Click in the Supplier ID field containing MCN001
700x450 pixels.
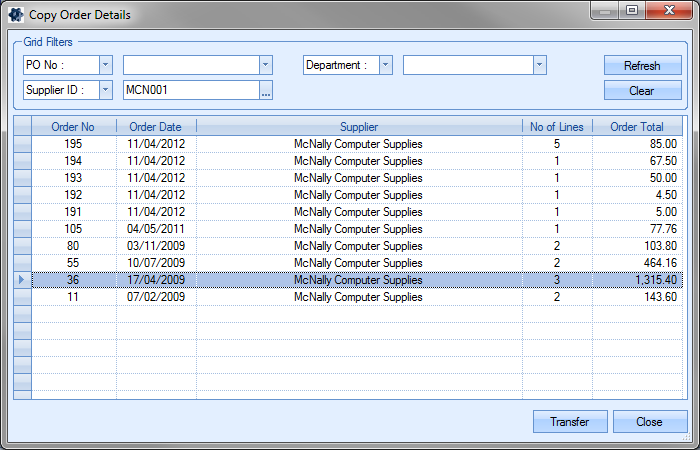click(190, 91)
